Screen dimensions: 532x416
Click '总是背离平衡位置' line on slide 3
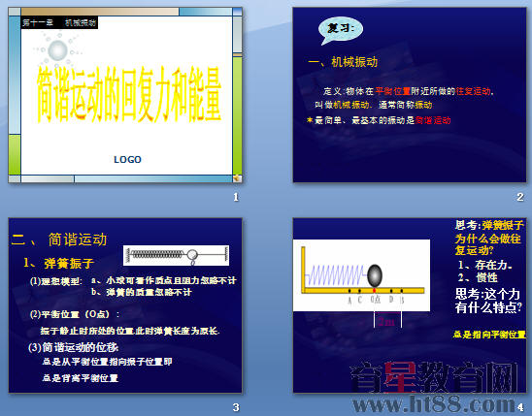click(80, 378)
